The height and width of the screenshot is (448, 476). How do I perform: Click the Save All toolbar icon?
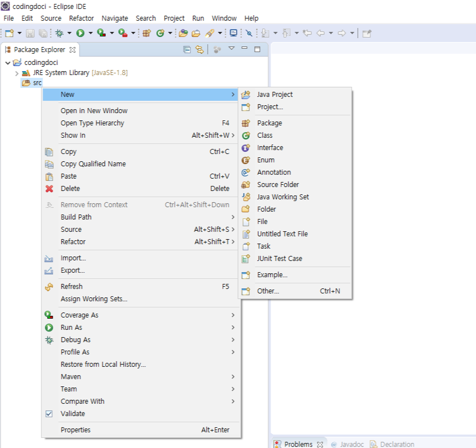coord(43,33)
